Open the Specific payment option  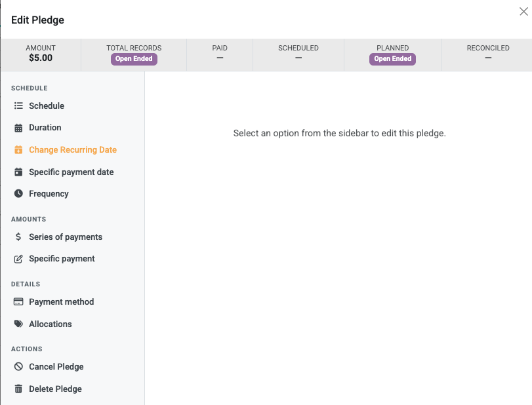[x=62, y=259]
